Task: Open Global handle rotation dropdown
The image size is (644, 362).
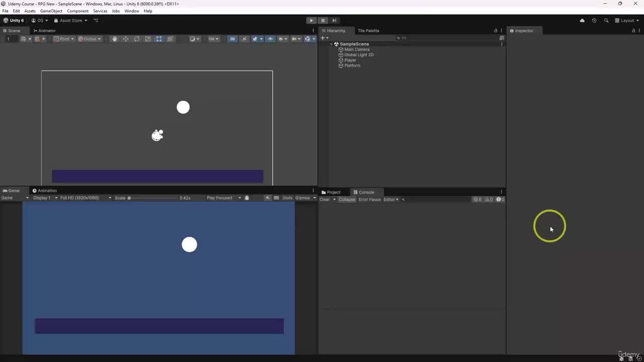Action: click(x=90, y=39)
